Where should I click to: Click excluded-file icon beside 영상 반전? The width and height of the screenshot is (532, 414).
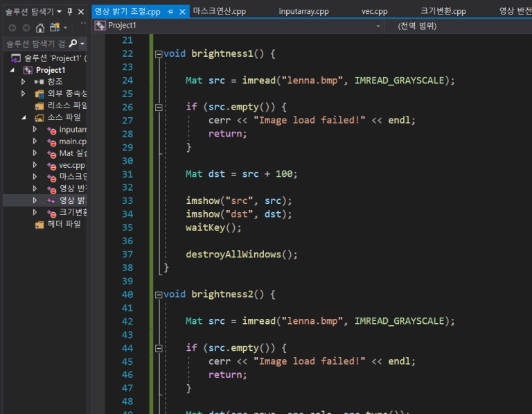point(51,189)
